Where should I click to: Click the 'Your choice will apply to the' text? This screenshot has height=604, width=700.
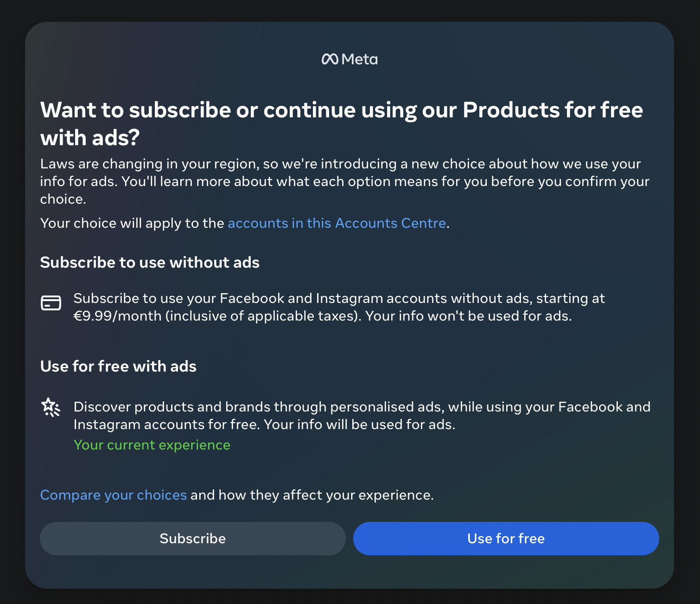[132, 223]
